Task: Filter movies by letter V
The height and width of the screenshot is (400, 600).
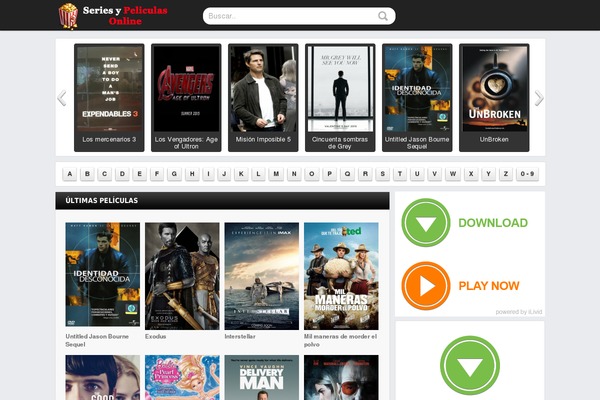Action: click(434, 174)
